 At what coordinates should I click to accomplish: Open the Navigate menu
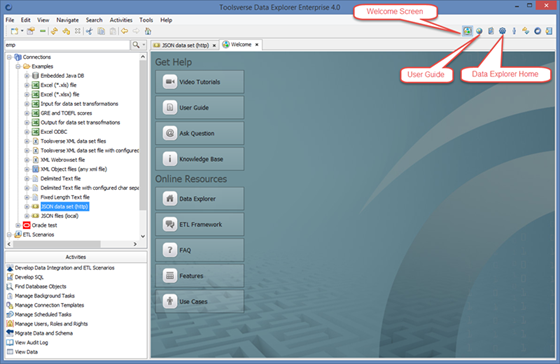(68, 20)
